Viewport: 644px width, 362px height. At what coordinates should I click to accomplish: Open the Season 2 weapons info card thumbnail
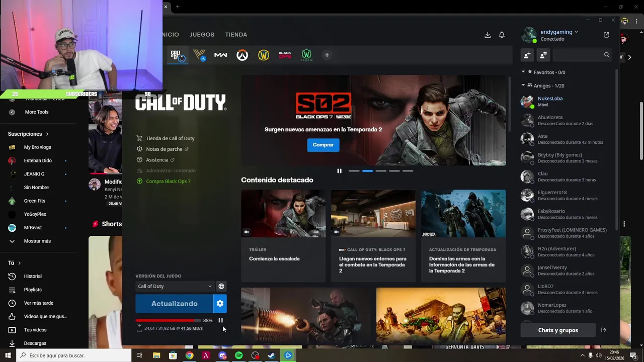click(463, 214)
